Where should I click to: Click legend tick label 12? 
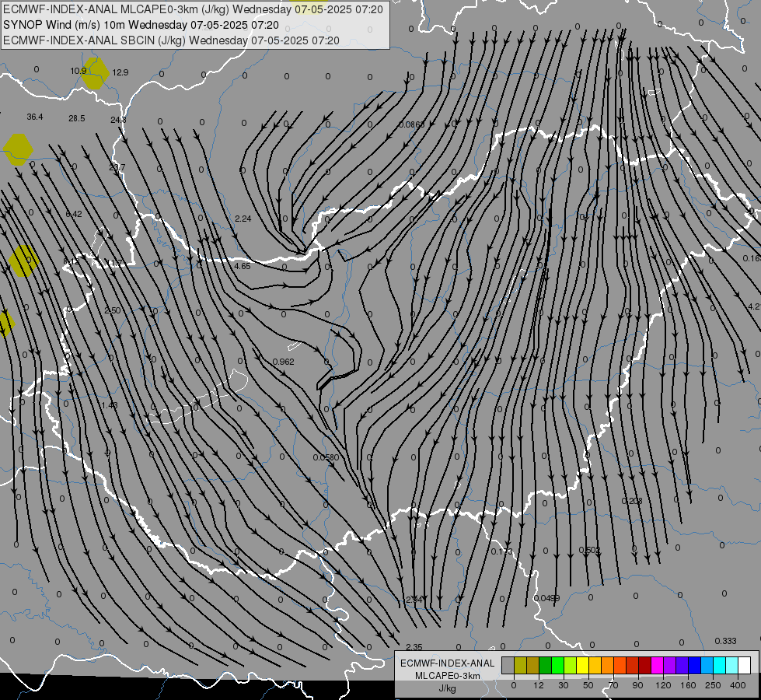click(538, 685)
